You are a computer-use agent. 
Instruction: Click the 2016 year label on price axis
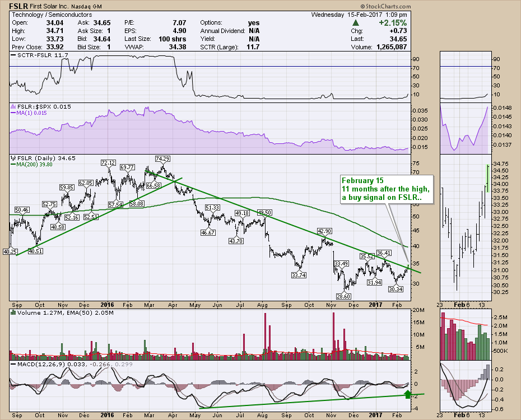coord(107,305)
